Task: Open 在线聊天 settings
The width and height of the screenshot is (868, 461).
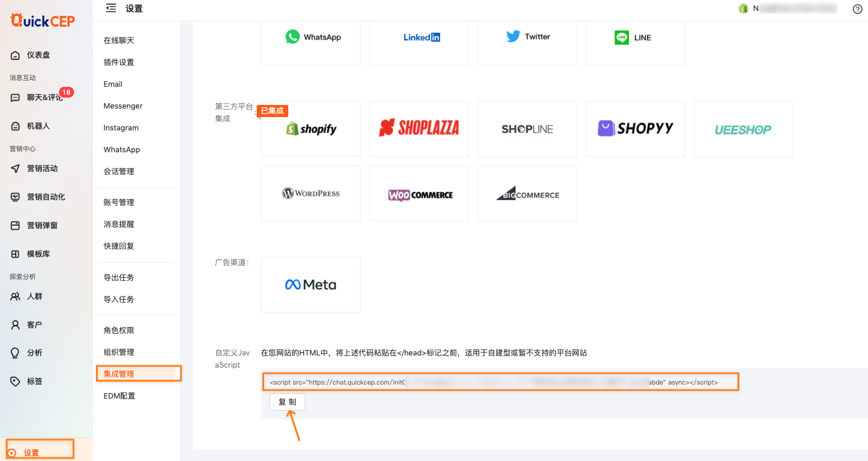Action: coord(119,41)
